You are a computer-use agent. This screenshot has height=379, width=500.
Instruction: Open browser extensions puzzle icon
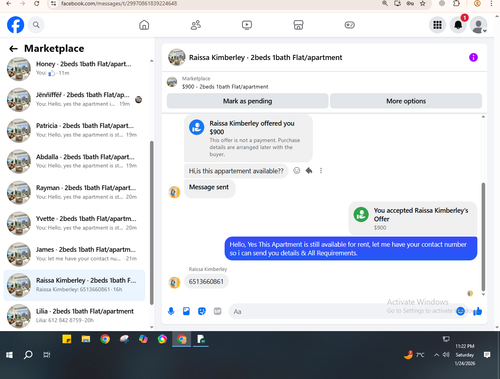click(x=456, y=4)
